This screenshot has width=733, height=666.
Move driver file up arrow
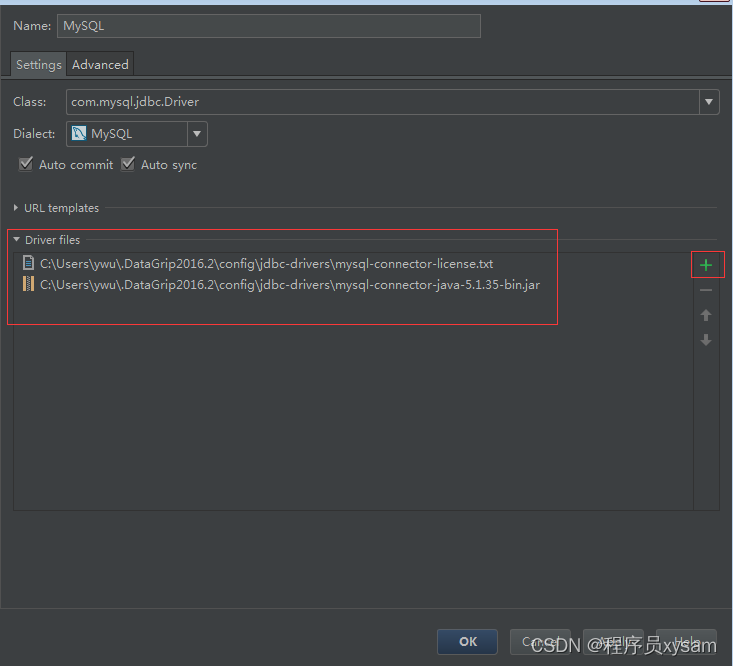[706, 315]
